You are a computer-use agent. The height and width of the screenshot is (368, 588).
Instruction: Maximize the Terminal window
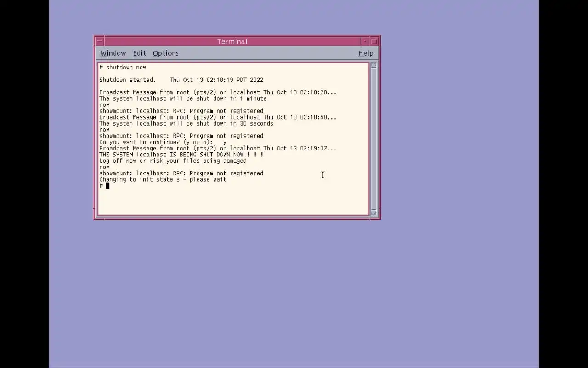click(374, 41)
